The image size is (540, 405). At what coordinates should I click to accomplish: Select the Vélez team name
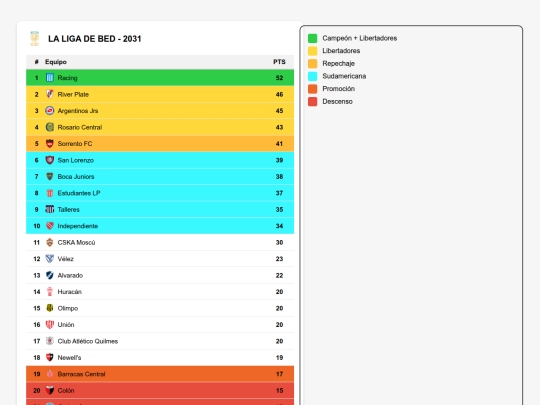(65, 259)
